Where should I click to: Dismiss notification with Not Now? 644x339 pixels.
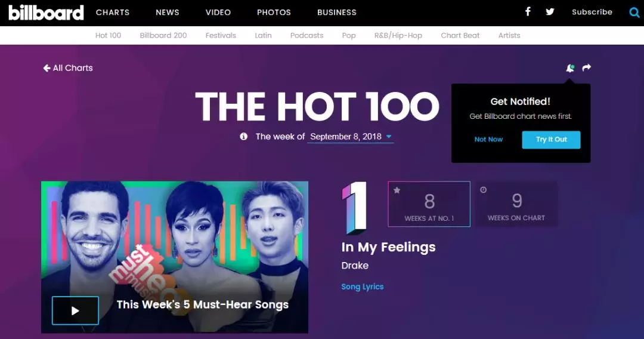(x=488, y=139)
